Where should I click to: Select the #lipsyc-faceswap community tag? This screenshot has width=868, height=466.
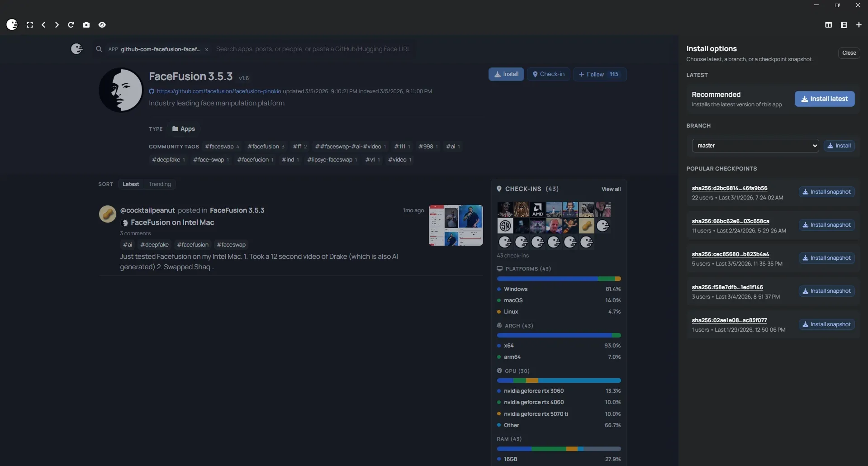(x=332, y=160)
